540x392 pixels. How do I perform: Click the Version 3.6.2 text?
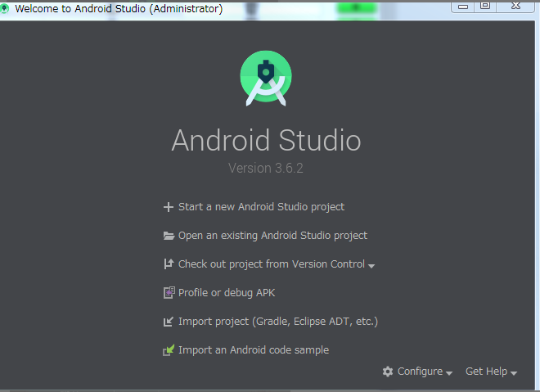coord(266,168)
